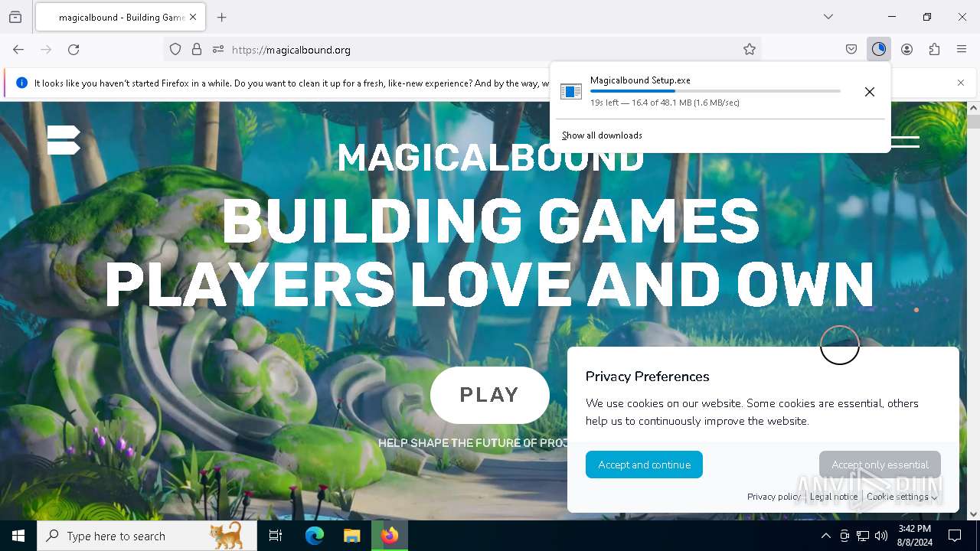Click the scrollbar down arrow
980x551 pixels.
973,514
